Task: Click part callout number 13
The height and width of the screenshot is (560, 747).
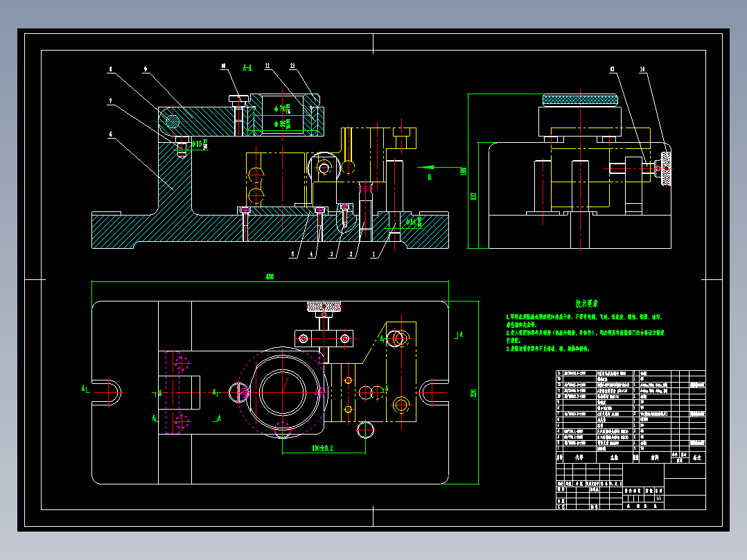Action: tap(612, 69)
